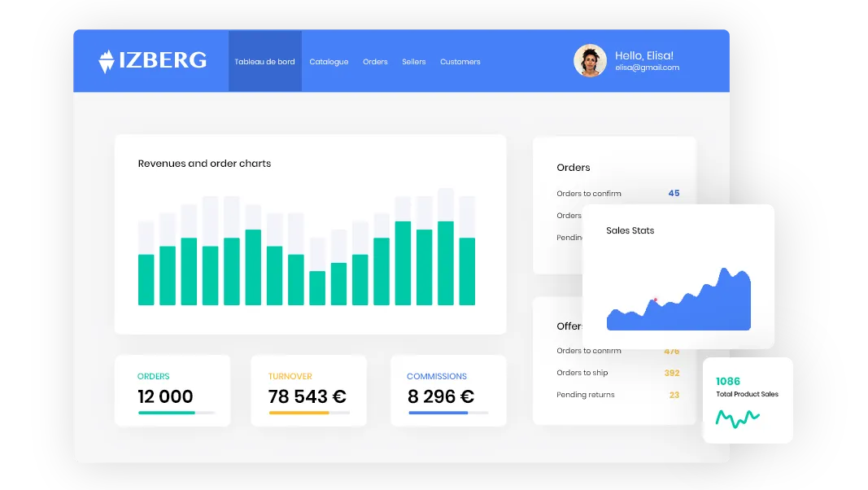Click the Hello, Elisa! greeting text

(643, 55)
